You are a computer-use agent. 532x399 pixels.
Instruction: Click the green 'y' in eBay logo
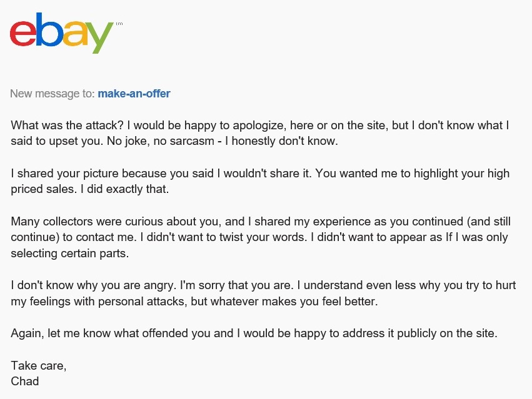click(98, 37)
